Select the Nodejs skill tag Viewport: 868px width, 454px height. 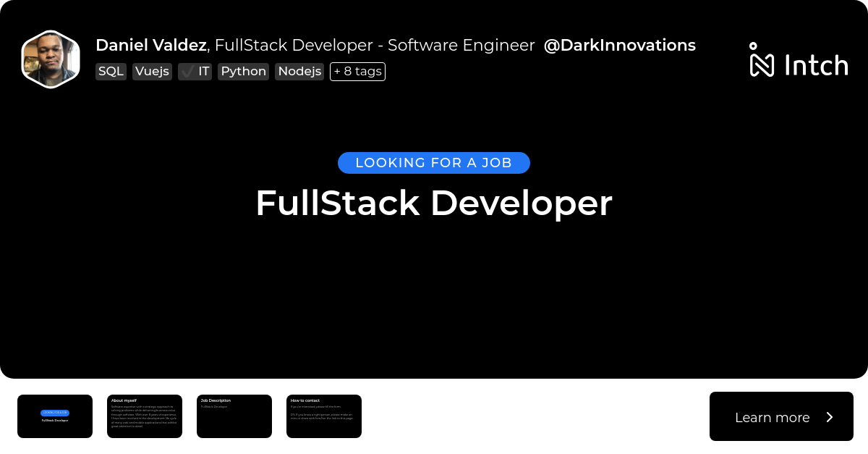coord(299,71)
